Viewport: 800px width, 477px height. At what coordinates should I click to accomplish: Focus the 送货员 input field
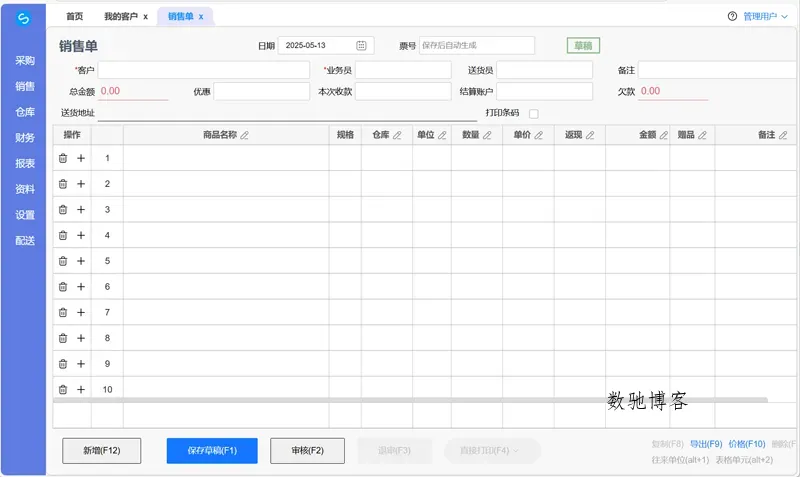click(x=544, y=70)
